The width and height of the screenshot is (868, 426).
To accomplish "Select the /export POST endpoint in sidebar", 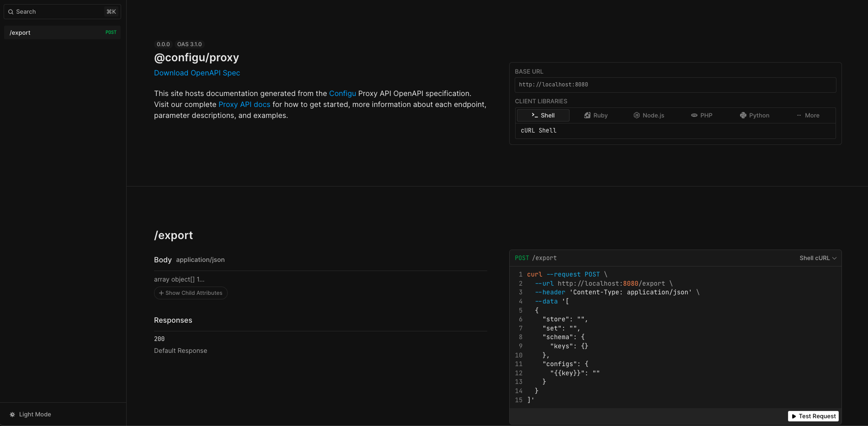I will click(x=62, y=32).
